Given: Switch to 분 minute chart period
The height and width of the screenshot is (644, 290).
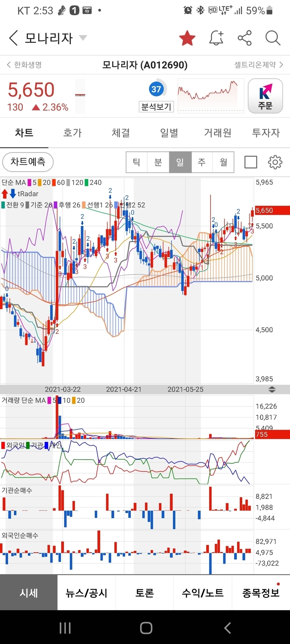Looking at the screenshot, I should (x=158, y=162).
